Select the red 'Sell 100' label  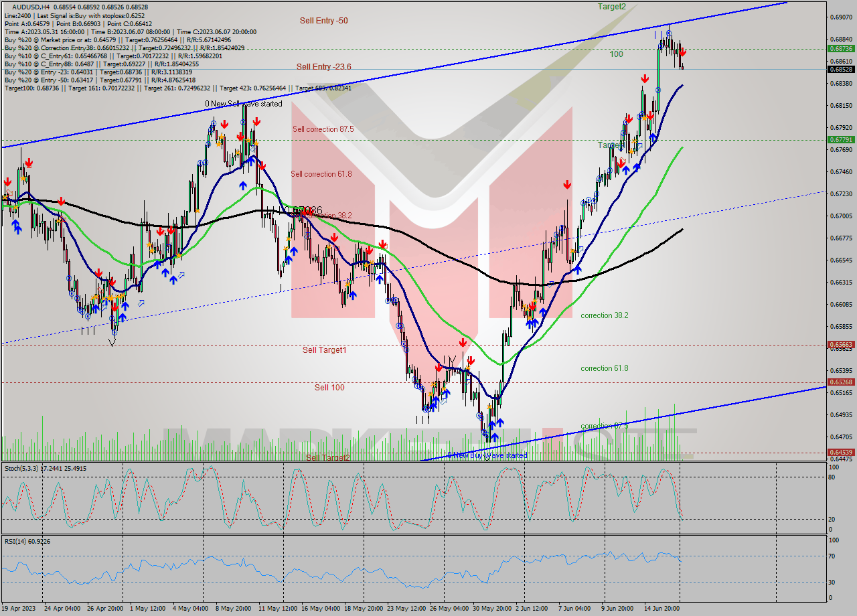[x=329, y=387]
